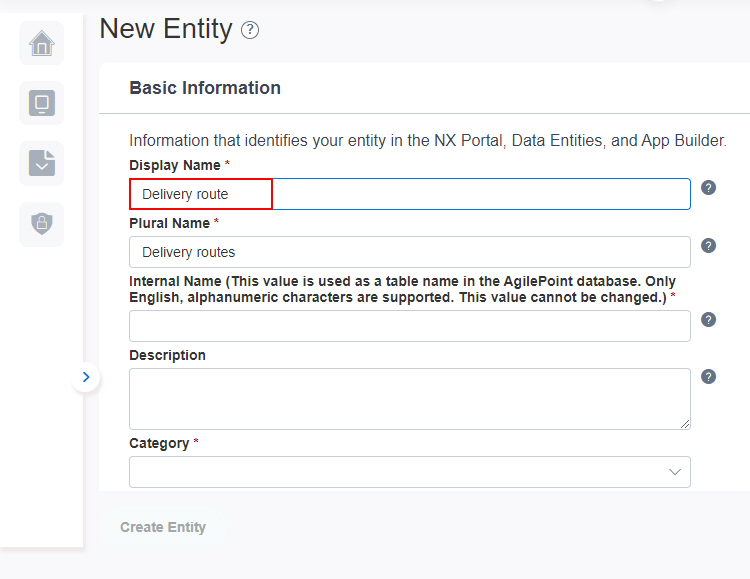
Task: Open the Home icon in the sidebar
Action: click(42, 43)
